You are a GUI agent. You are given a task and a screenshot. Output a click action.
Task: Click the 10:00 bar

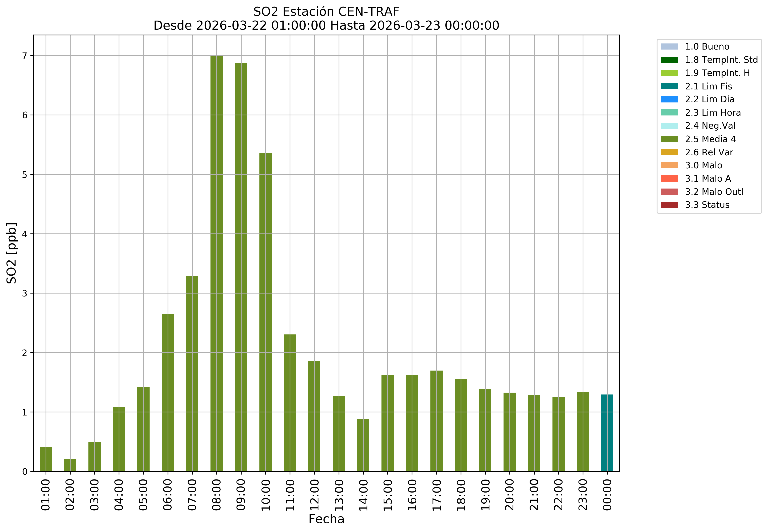pos(266,312)
